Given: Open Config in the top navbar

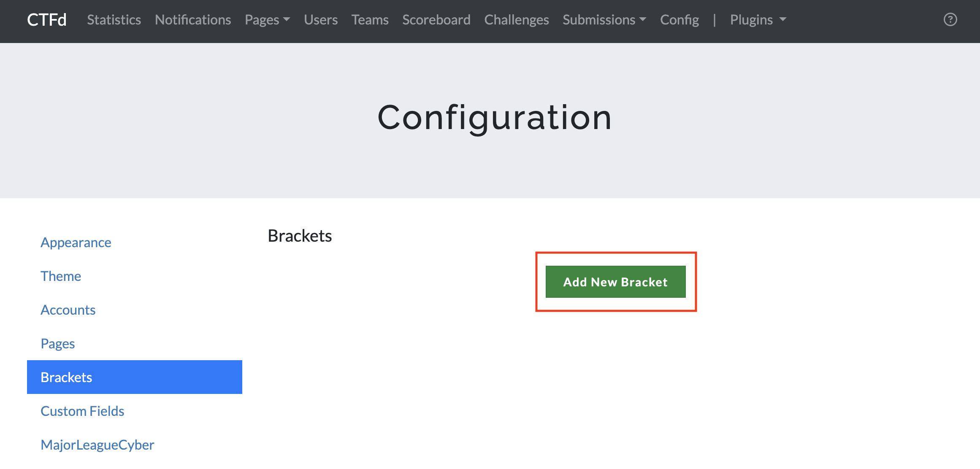Looking at the screenshot, I should [x=679, y=20].
